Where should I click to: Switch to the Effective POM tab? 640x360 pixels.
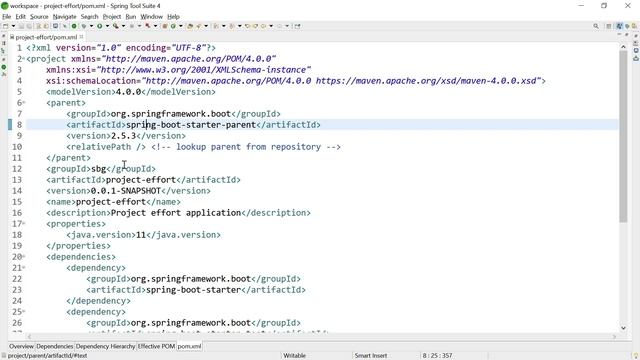coord(156,346)
